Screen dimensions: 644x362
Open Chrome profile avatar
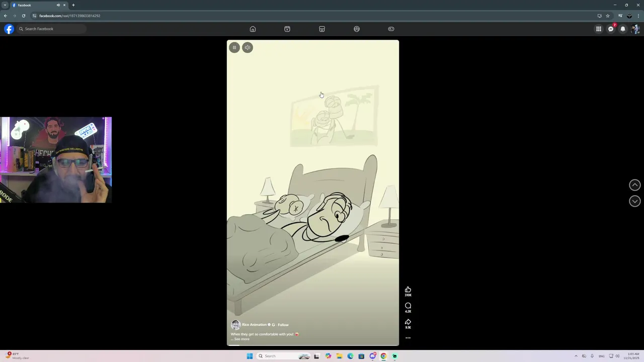tap(629, 16)
